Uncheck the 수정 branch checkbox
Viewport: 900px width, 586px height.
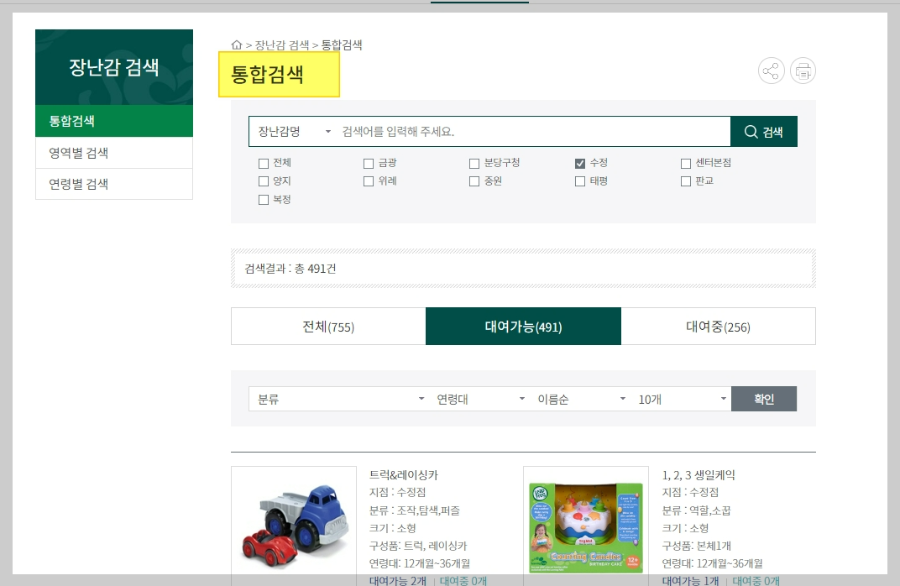(x=580, y=162)
